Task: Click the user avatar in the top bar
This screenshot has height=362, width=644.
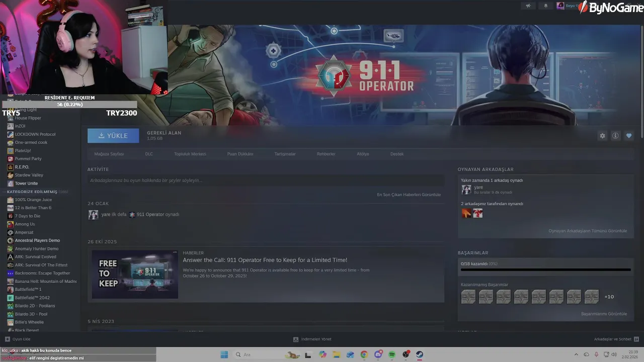Action: pos(560,6)
